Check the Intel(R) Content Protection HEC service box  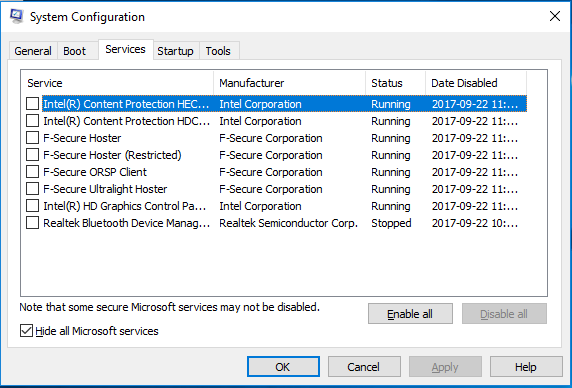32,104
